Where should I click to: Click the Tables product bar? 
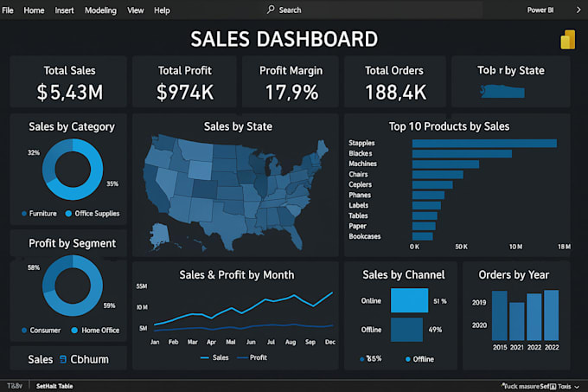point(425,215)
